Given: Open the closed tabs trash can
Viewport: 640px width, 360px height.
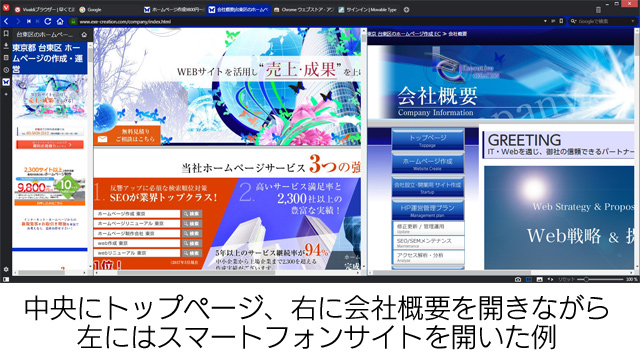Looking at the screenshot, I should [598, 9].
